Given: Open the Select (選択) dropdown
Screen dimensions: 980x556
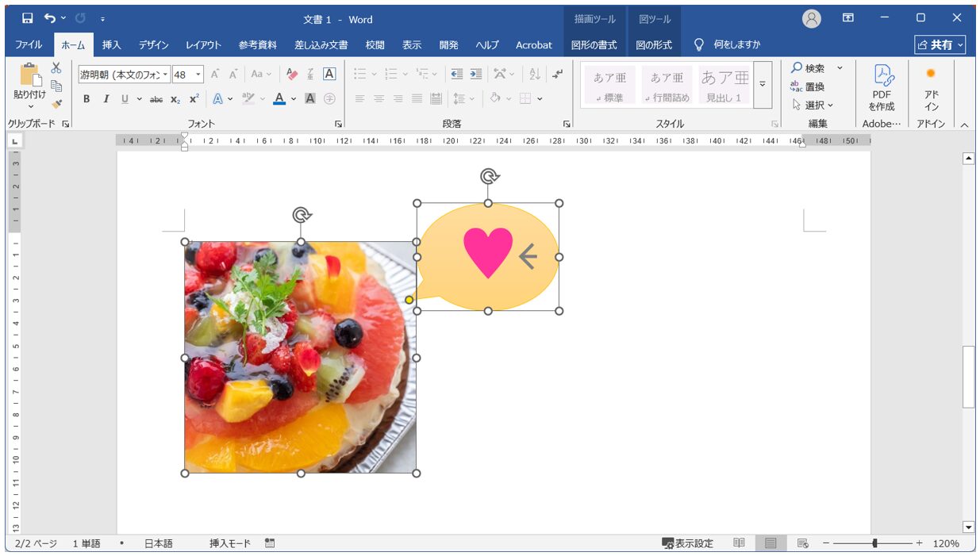Looking at the screenshot, I should pos(813,105).
